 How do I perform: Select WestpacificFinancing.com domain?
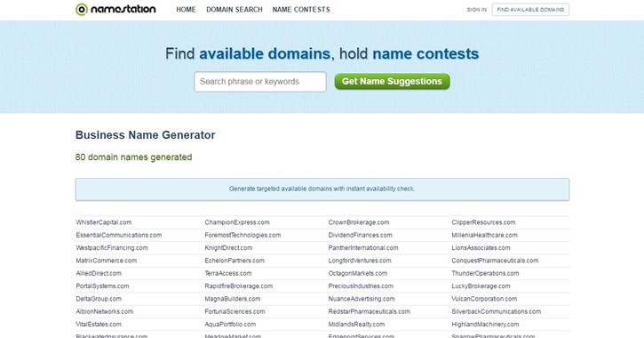(112, 248)
